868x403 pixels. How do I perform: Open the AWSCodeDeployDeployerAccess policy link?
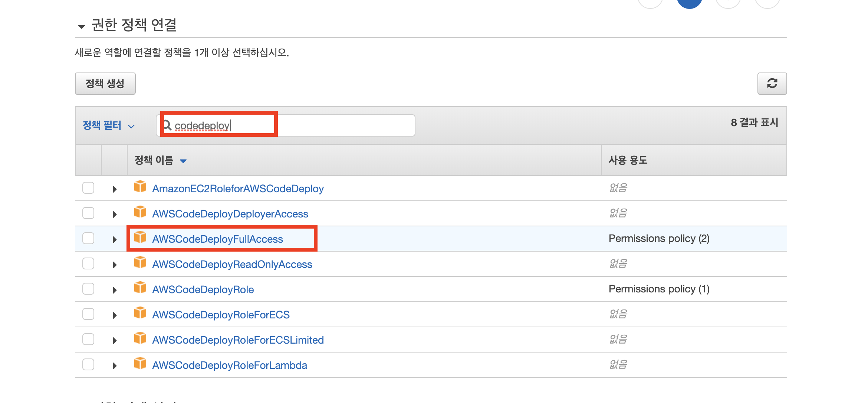point(230,214)
